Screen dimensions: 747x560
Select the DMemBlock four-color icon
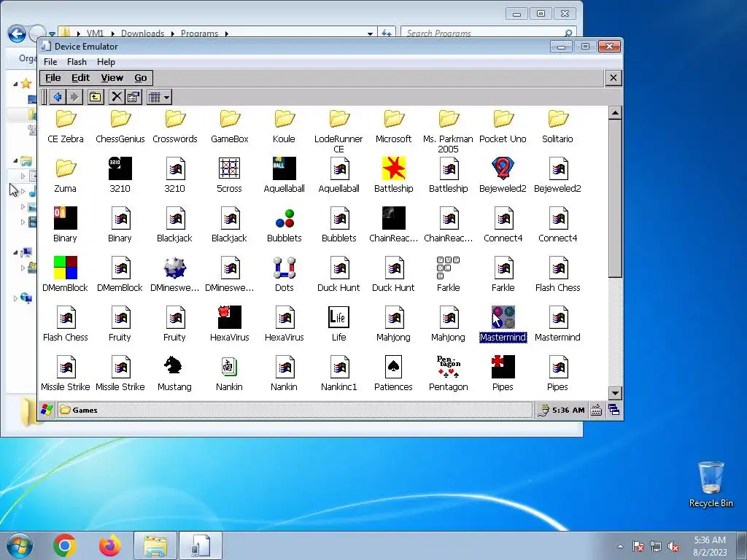coord(65,268)
